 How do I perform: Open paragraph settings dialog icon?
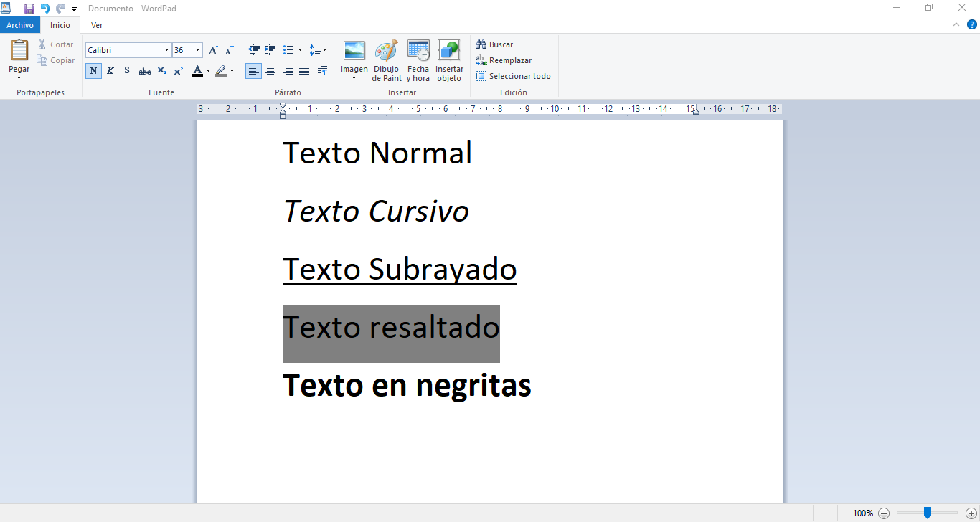tap(322, 71)
